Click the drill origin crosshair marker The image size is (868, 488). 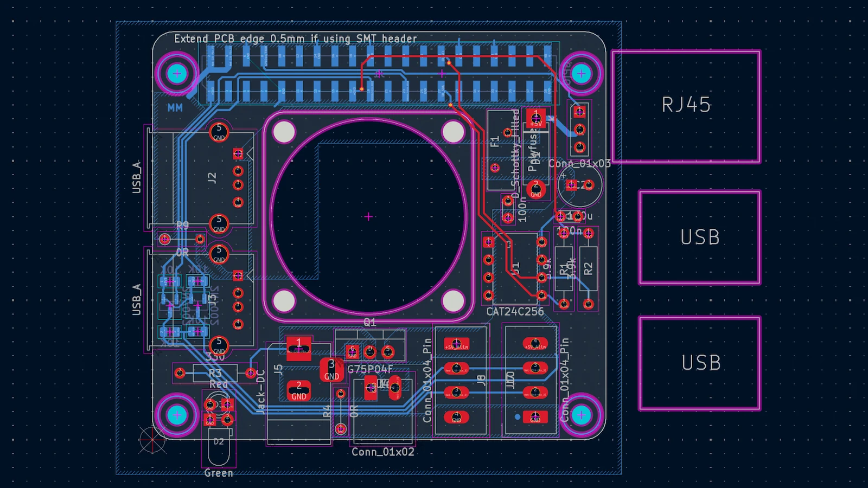point(152,440)
